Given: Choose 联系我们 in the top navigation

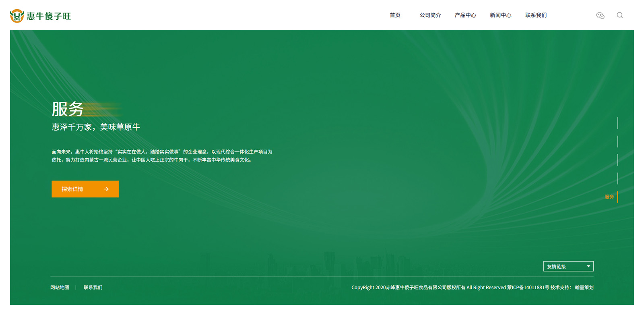Looking at the screenshot, I should pyautogui.click(x=536, y=15).
